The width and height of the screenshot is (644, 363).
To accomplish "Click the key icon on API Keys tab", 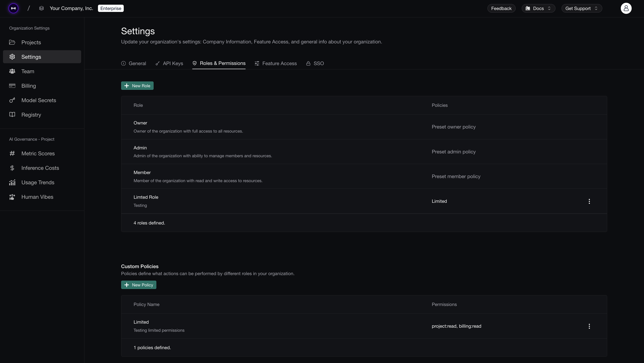I will click(x=158, y=63).
